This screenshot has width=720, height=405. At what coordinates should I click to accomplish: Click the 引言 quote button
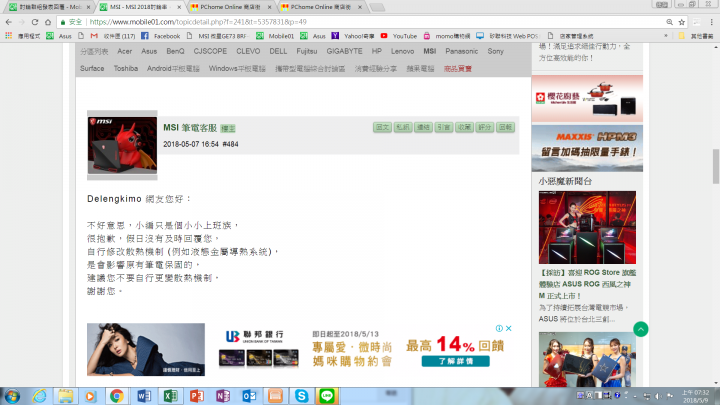pos(444,127)
